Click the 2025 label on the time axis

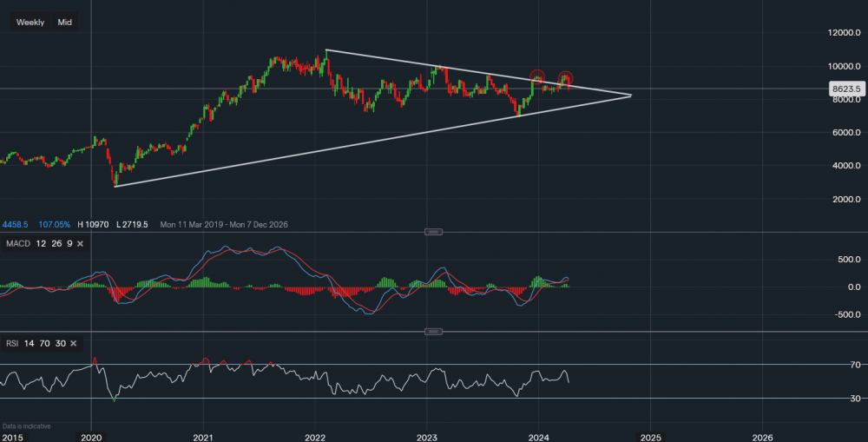[651, 437]
